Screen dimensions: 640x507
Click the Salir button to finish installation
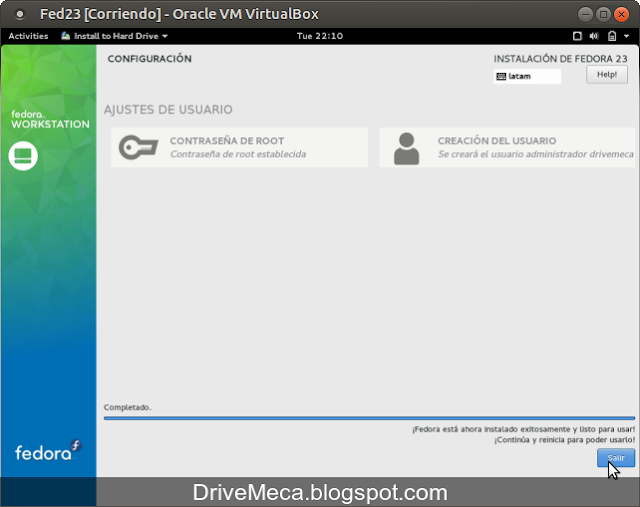click(x=616, y=458)
